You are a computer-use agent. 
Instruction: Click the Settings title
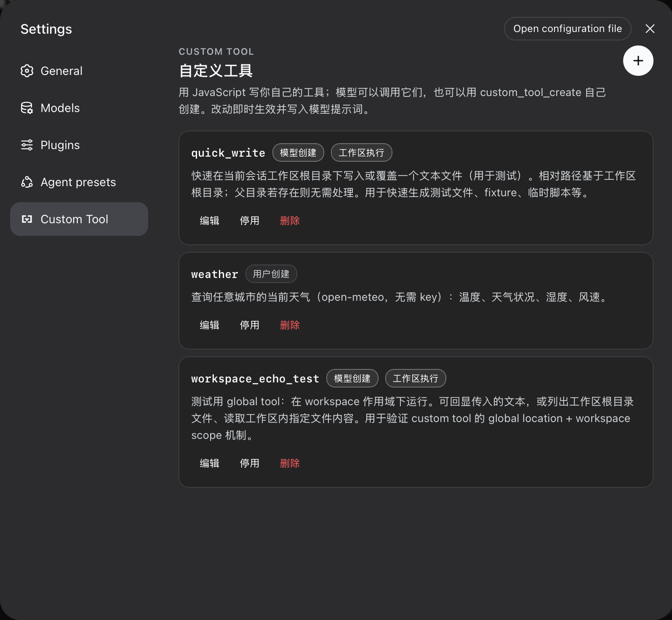[x=46, y=29]
